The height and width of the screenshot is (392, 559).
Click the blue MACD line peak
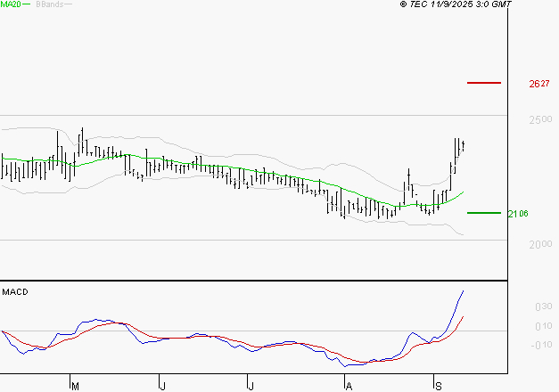click(x=463, y=290)
